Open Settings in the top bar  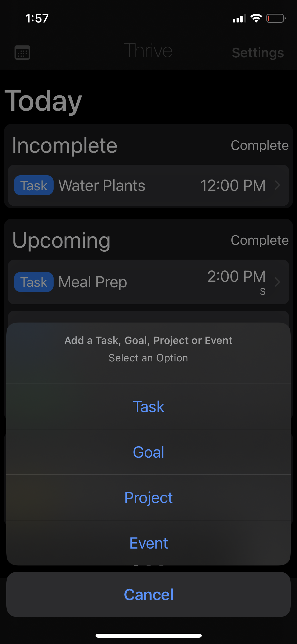(x=258, y=53)
